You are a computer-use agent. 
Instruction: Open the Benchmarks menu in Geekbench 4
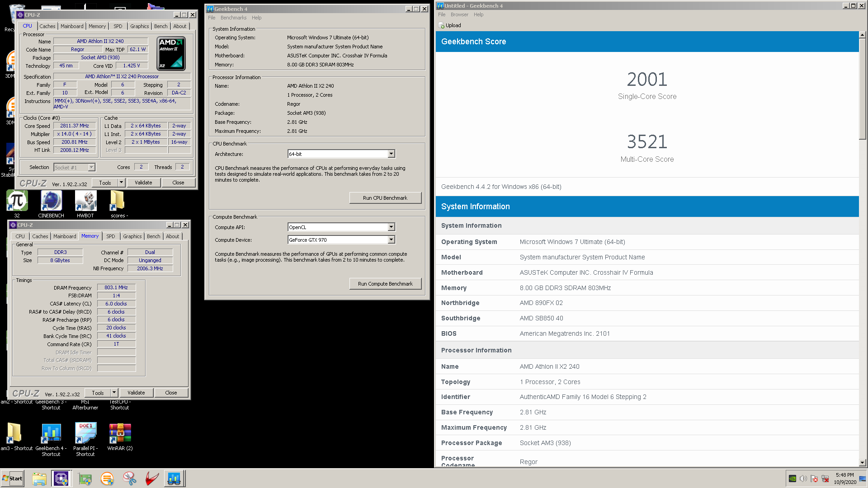[x=233, y=18]
